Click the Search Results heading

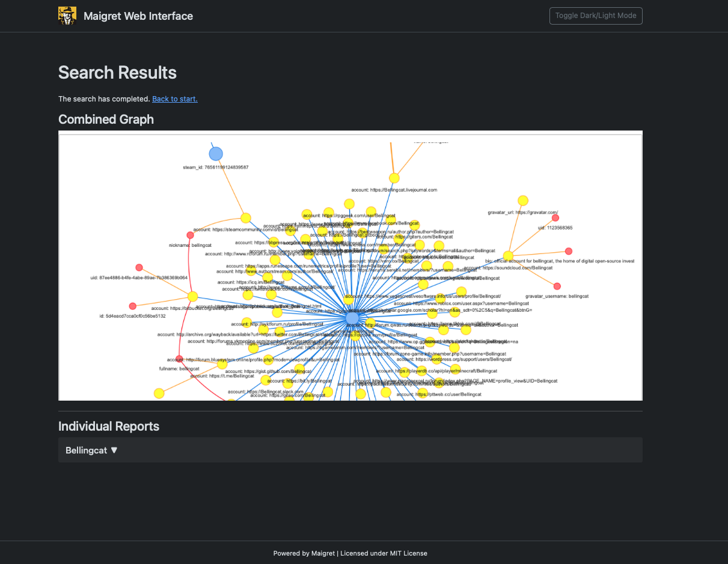pos(117,73)
